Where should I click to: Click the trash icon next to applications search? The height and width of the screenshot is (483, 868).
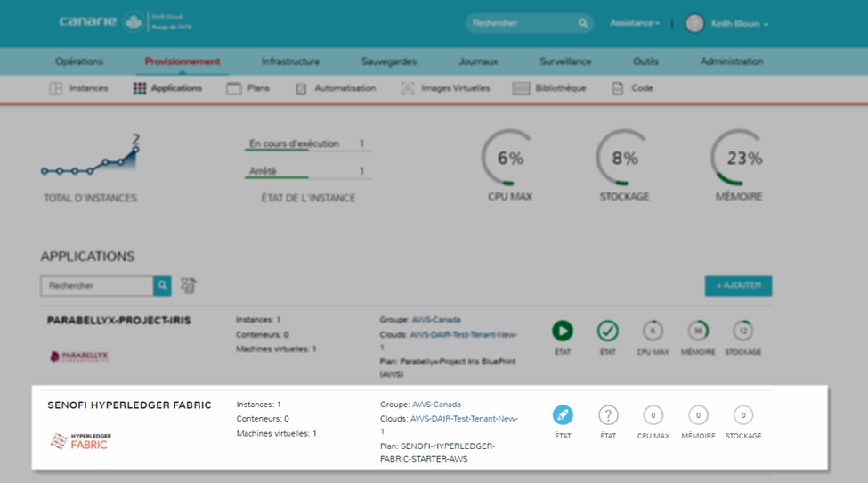pos(188,286)
